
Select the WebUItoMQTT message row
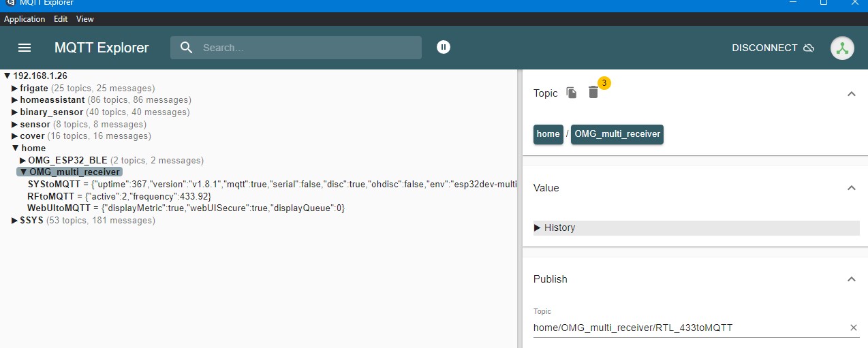[186, 208]
